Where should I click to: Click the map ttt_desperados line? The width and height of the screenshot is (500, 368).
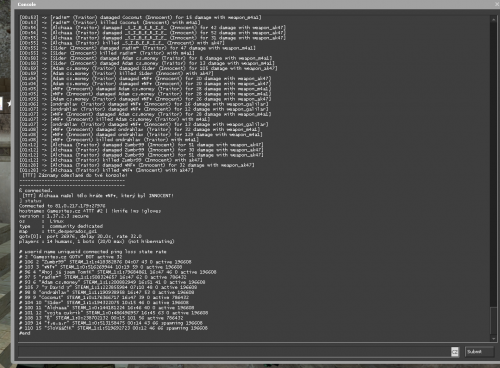pyautogui.click(x=58, y=231)
